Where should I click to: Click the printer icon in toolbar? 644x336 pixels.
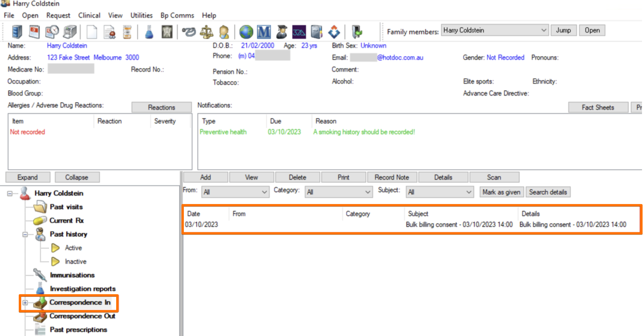[x=70, y=32]
